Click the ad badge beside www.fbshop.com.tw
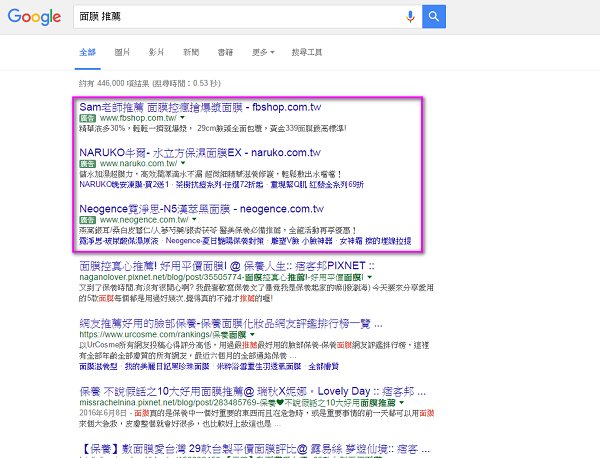The width and height of the screenshot is (600, 458). pos(87,118)
